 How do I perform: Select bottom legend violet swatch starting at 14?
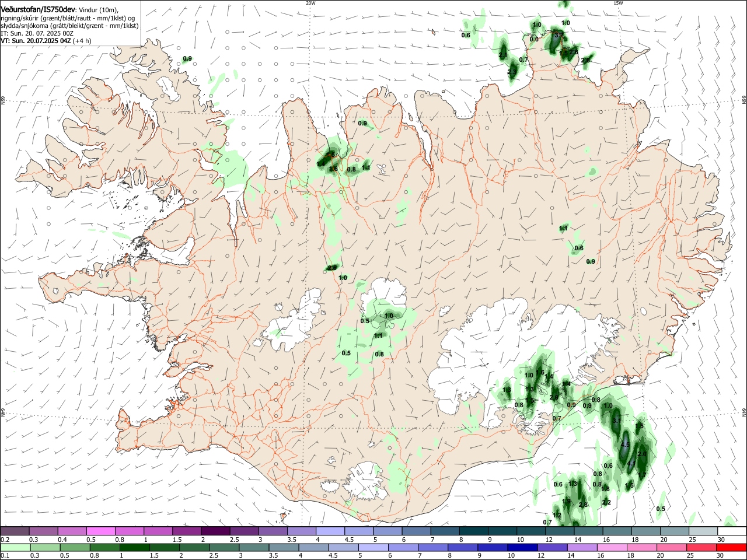tap(582, 547)
